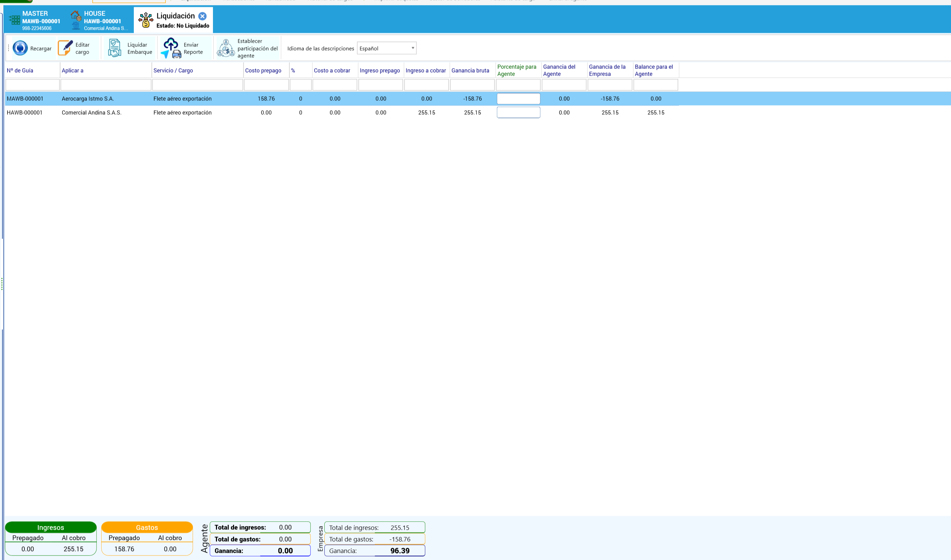
Task: Click Porcentaje para Agente field in MAWB-000001 row
Action: tap(518, 99)
